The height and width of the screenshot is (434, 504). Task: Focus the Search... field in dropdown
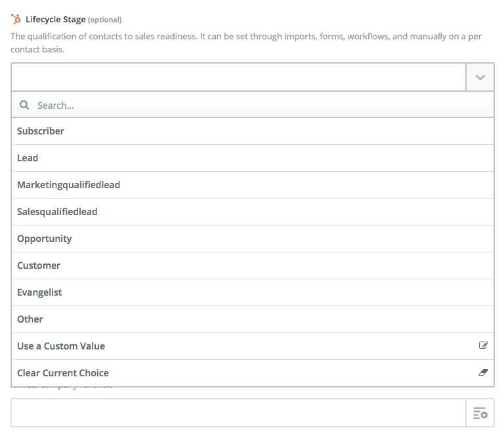point(253,105)
